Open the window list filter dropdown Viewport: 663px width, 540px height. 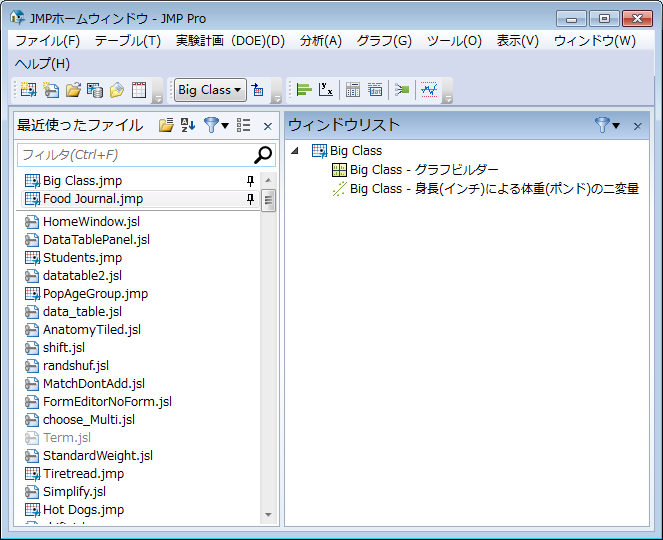607,125
